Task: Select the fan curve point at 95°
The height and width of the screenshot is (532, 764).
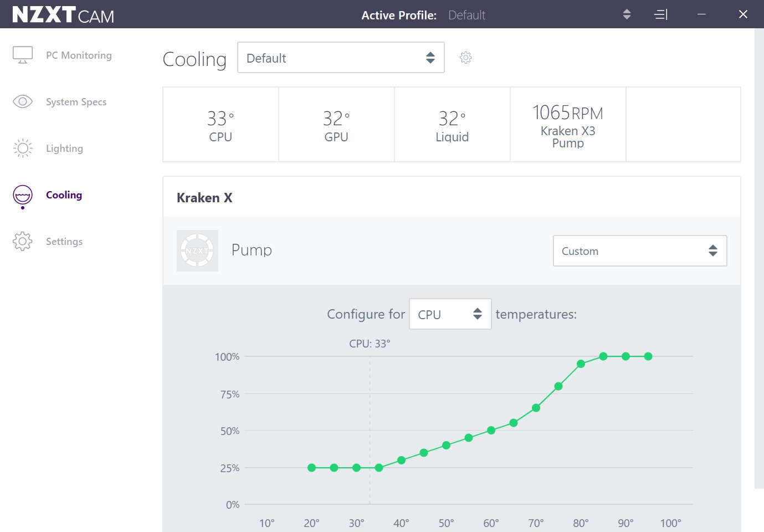Action: 648,356
